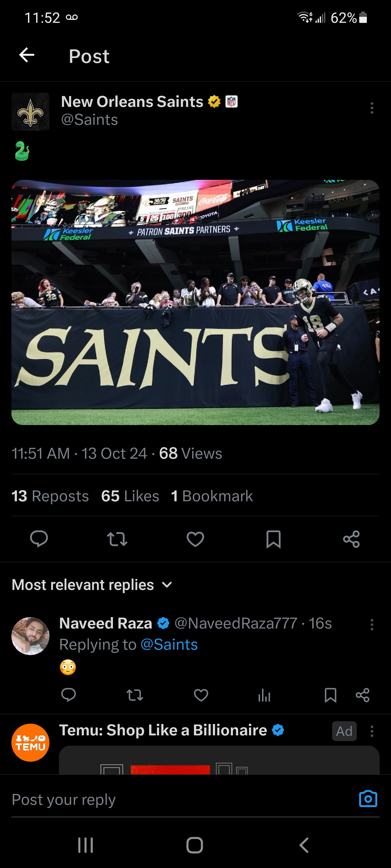
Task: Like Naveed Raza's reply
Action: tap(201, 695)
